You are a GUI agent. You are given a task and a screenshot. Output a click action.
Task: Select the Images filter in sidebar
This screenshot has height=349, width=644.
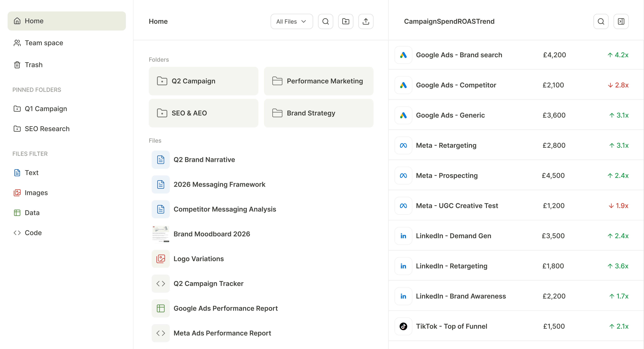36,192
